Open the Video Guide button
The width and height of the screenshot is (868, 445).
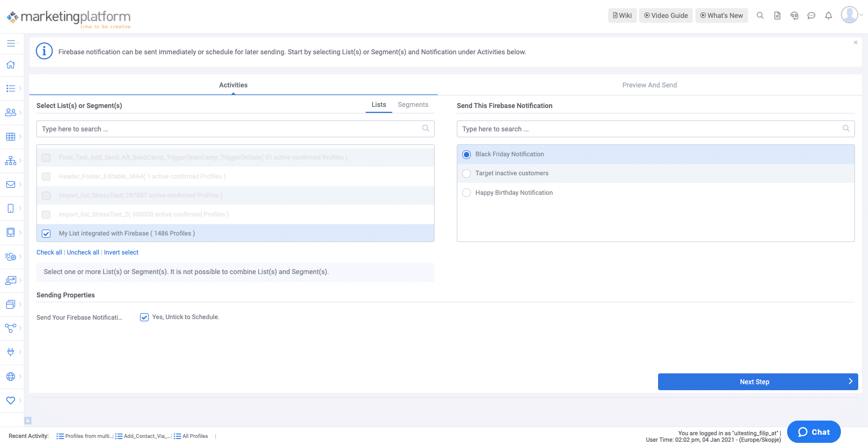coord(666,16)
